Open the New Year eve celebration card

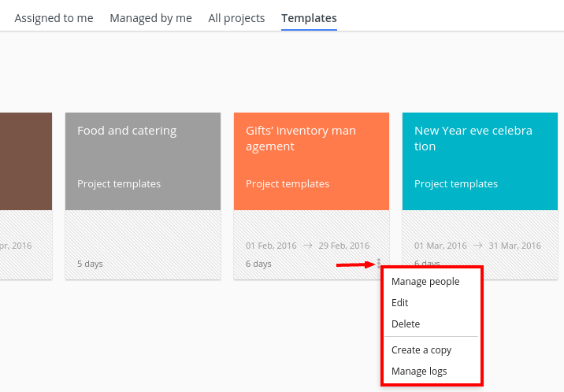tap(480, 196)
